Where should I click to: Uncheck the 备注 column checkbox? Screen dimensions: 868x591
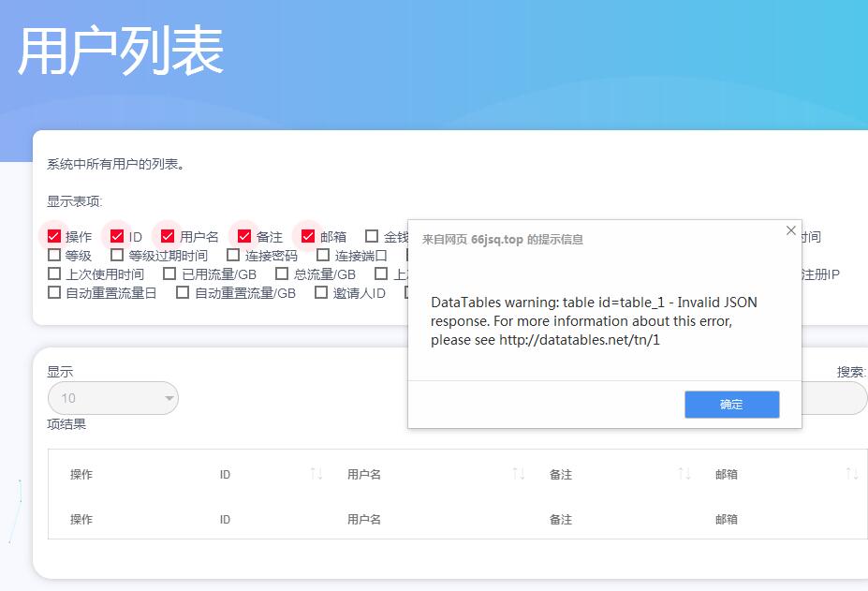(244, 237)
